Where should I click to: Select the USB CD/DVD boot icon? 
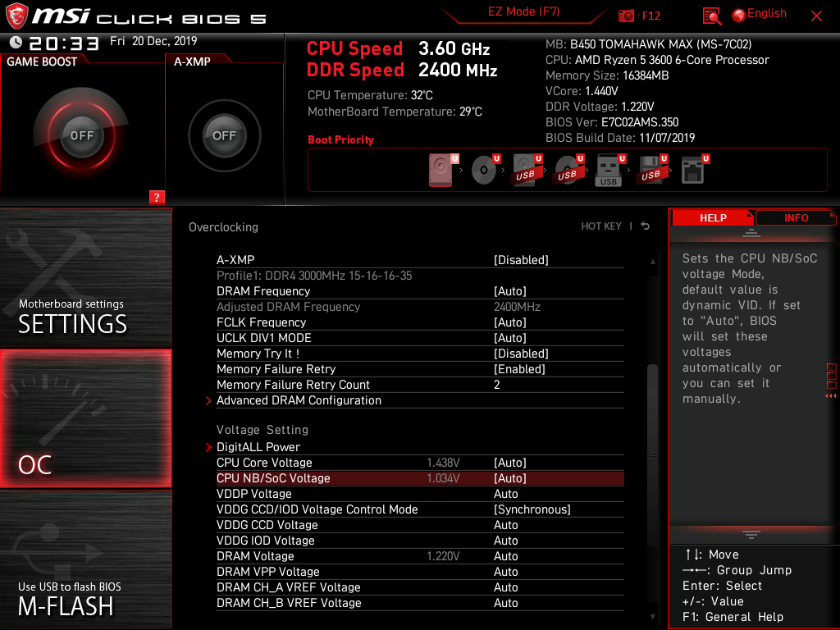[x=568, y=170]
